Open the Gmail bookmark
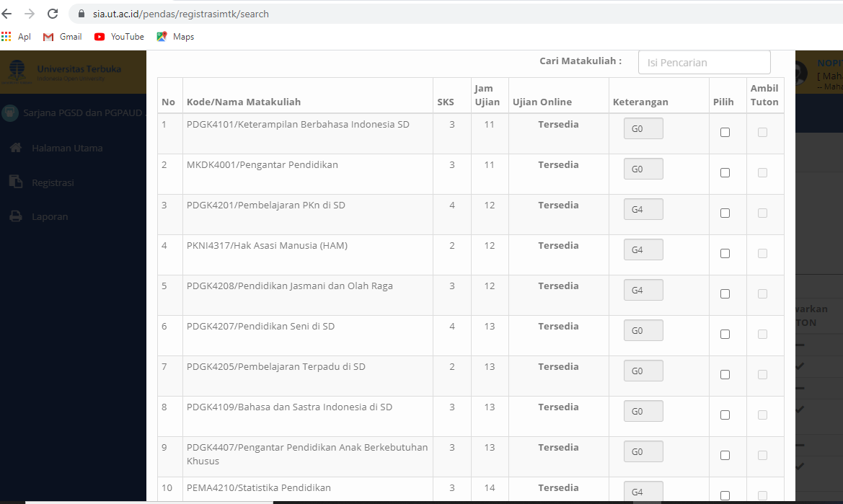 (x=62, y=37)
